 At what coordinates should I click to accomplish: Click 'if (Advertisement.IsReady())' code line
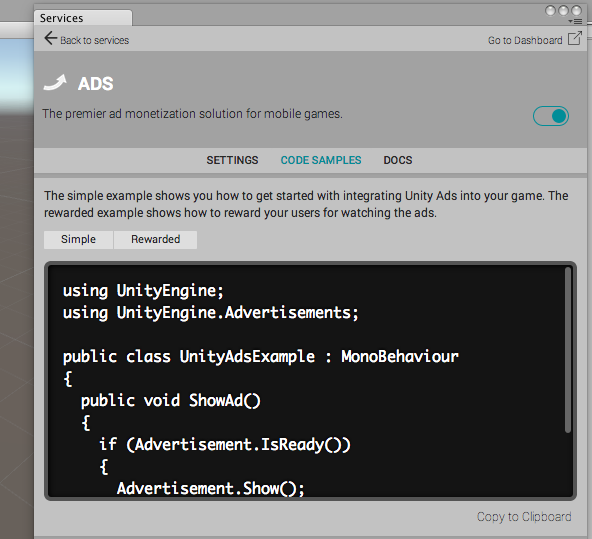coord(225,445)
